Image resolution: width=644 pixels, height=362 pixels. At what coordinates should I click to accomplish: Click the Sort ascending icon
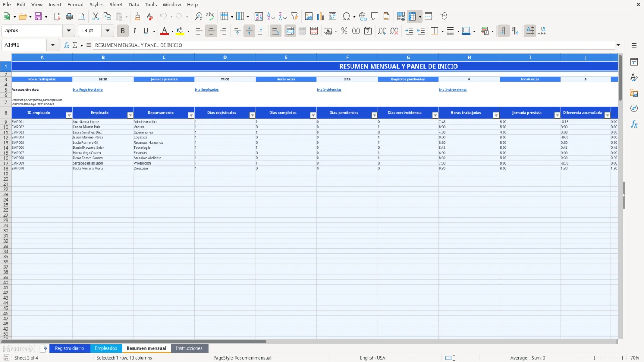pos(271,16)
